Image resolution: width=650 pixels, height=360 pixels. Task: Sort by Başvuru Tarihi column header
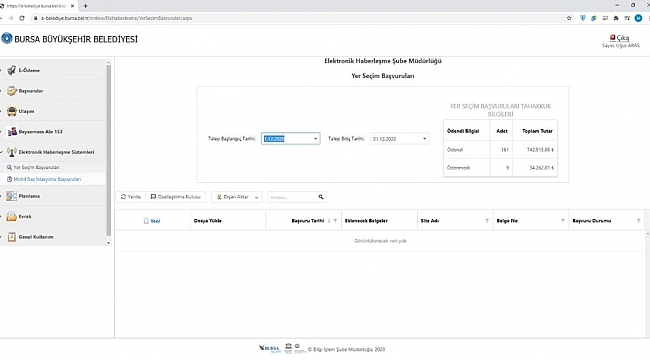click(308, 221)
